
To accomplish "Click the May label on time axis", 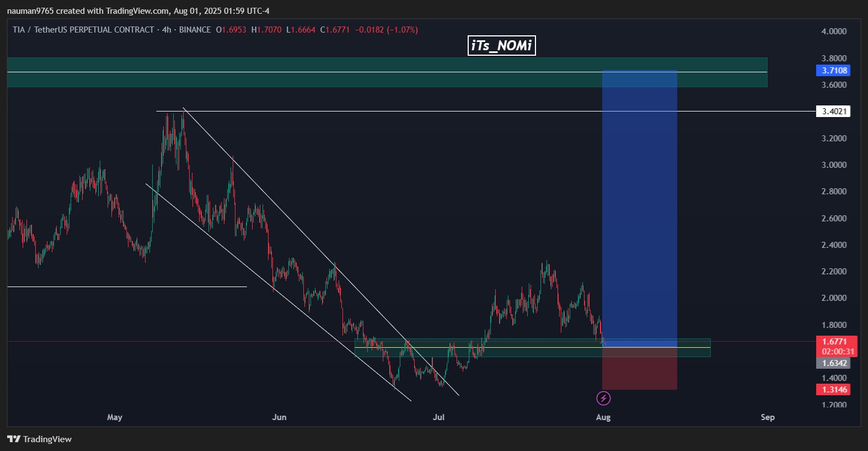I will pos(115,417).
